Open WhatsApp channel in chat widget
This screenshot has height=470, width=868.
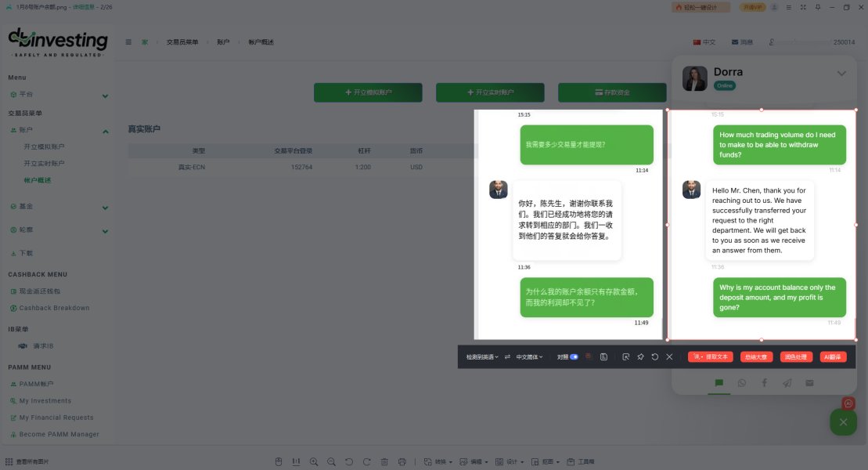pyautogui.click(x=742, y=383)
